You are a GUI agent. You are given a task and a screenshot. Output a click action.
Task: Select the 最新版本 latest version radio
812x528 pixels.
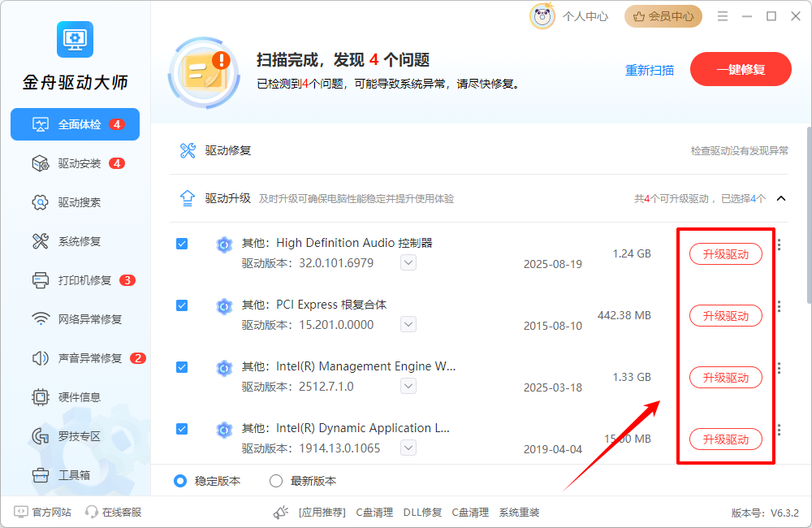point(276,481)
